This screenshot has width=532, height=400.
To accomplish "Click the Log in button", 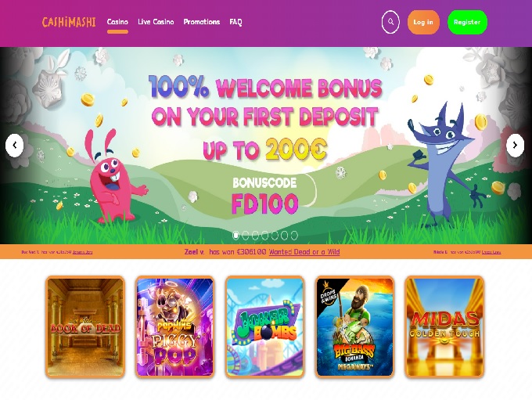I will pyautogui.click(x=423, y=22).
